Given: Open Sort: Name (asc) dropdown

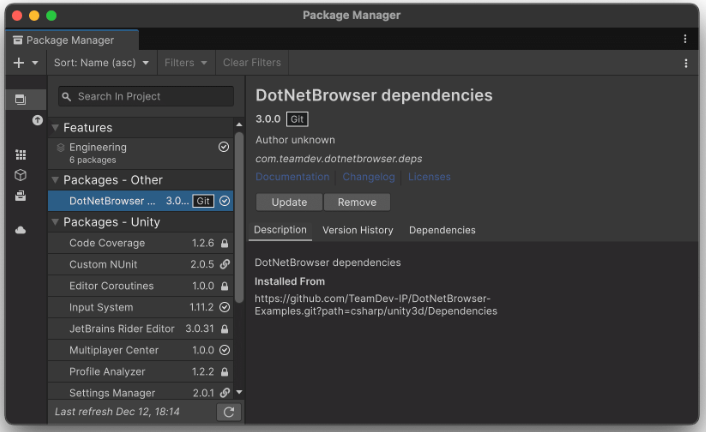Looking at the screenshot, I should point(102,63).
